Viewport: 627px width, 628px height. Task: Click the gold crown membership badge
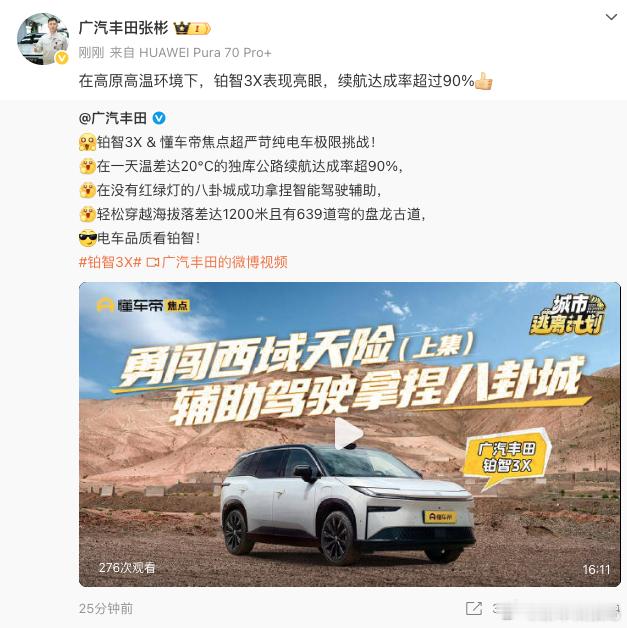[x=192, y=28]
